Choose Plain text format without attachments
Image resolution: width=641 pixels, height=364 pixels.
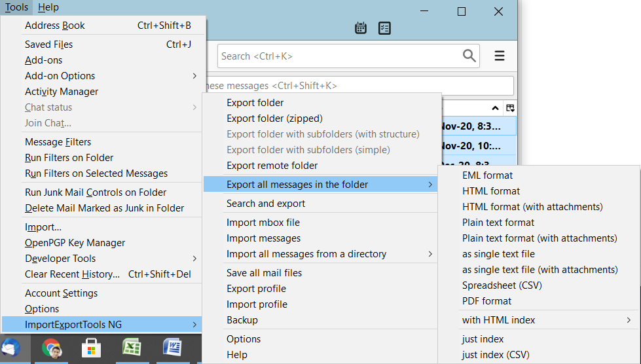[538, 223]
